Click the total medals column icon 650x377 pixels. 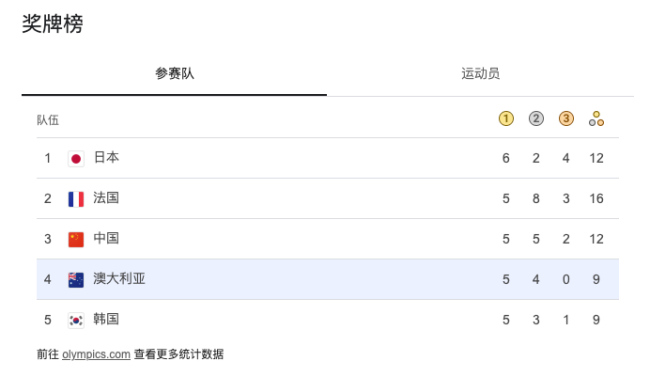597,119
